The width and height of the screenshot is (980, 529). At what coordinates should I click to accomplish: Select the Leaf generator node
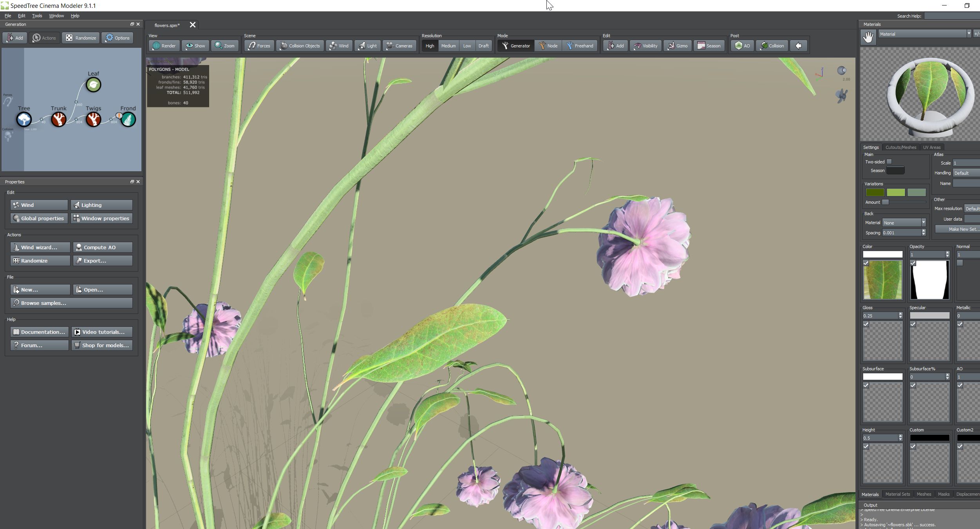(93, 85)
